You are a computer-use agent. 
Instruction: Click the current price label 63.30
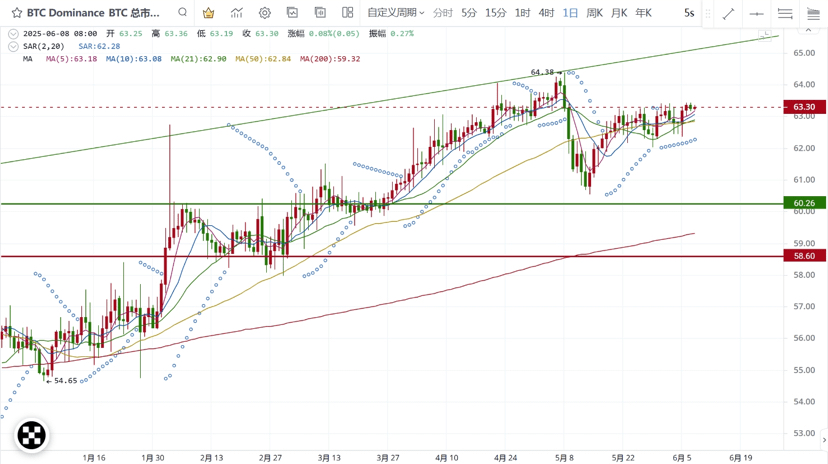click(x=804, y=107)
